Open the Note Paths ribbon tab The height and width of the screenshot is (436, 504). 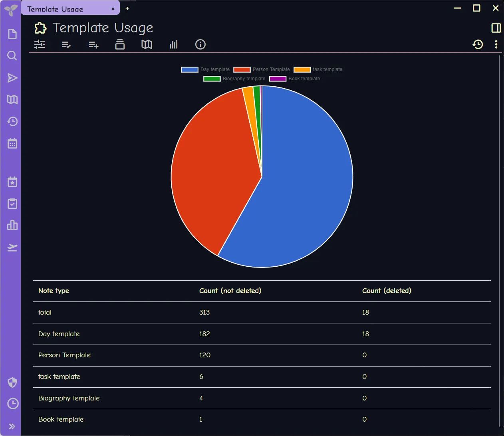coord(120,44)
